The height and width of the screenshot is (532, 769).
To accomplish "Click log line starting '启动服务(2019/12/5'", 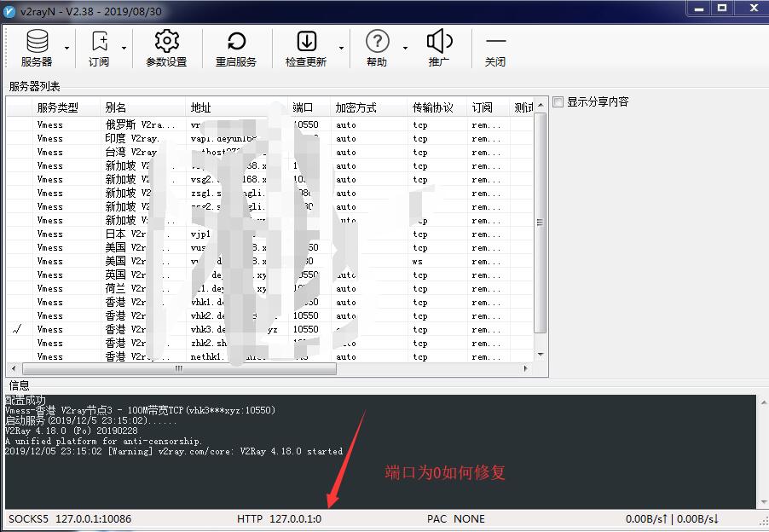I will point(90,420).
